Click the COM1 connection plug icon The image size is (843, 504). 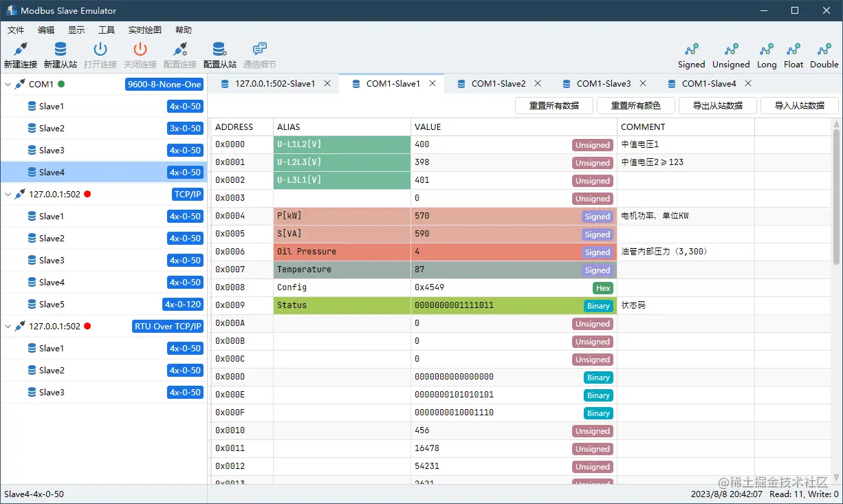click(x=20, y=84)
